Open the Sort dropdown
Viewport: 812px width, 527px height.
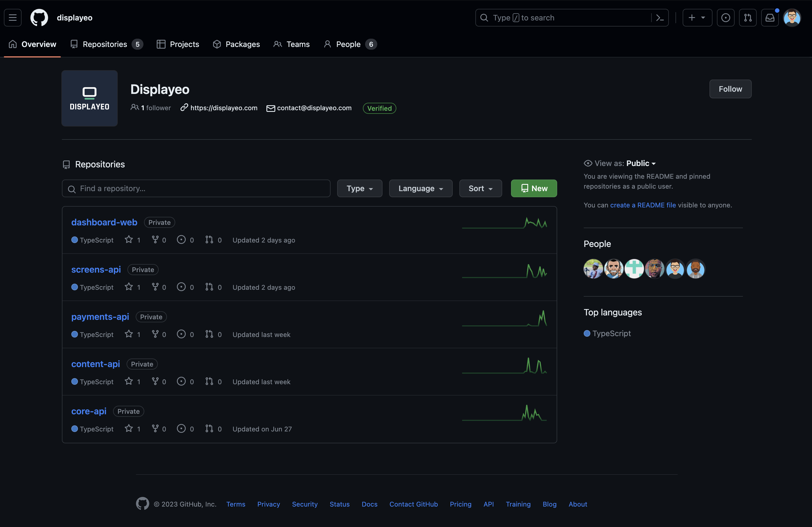pos(480,188)
